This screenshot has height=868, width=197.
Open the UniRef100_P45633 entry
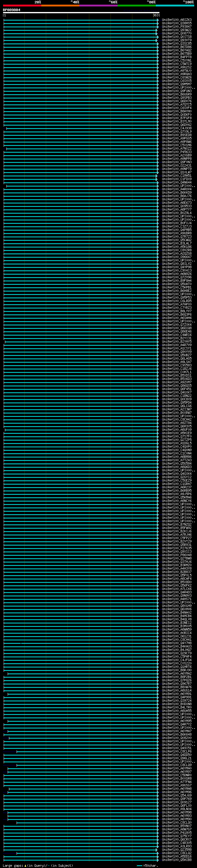pos(176,152)
